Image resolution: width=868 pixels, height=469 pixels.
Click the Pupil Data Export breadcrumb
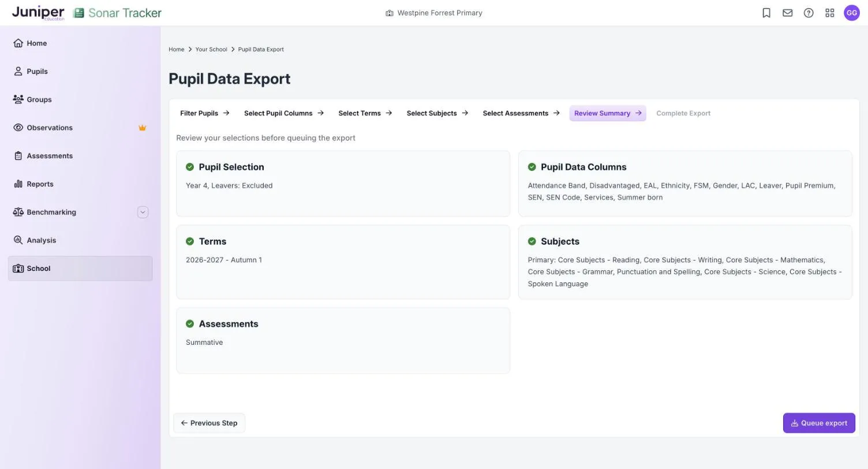[261, 50]
